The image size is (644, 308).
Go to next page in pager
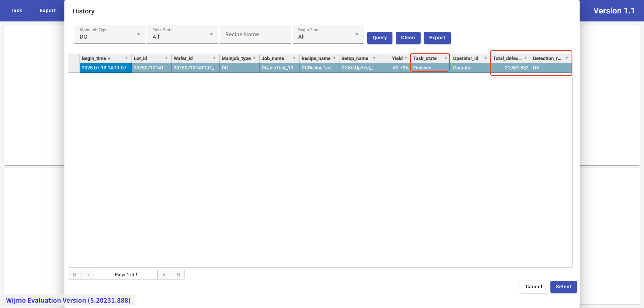164,275
